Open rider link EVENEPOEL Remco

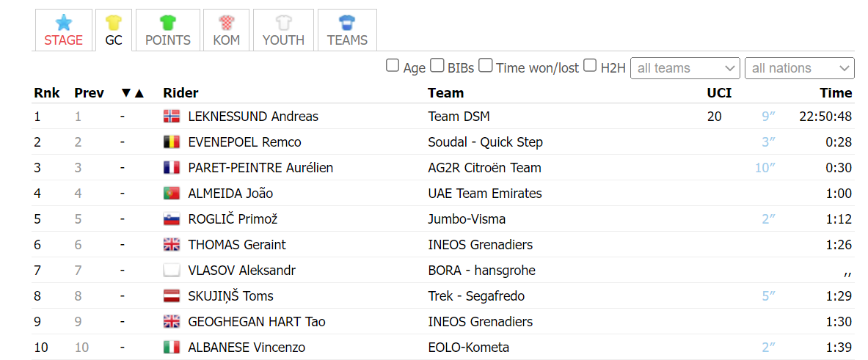[244, 142]
